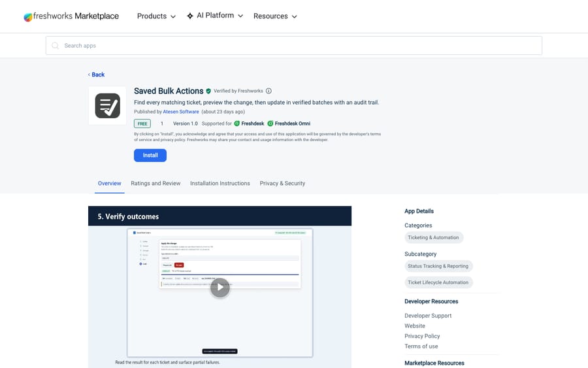Click the Developer Resources heading
The image size is (588, 368).
click(431, 301)
